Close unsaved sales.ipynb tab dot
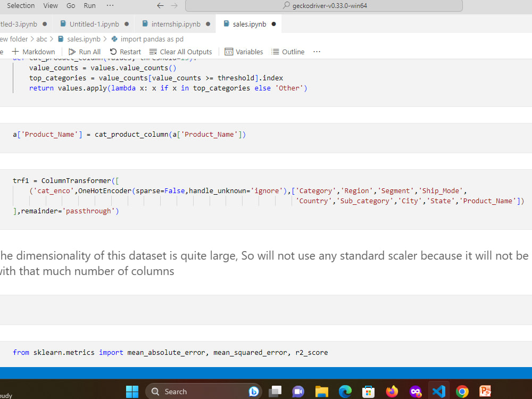 click(274, 24)
